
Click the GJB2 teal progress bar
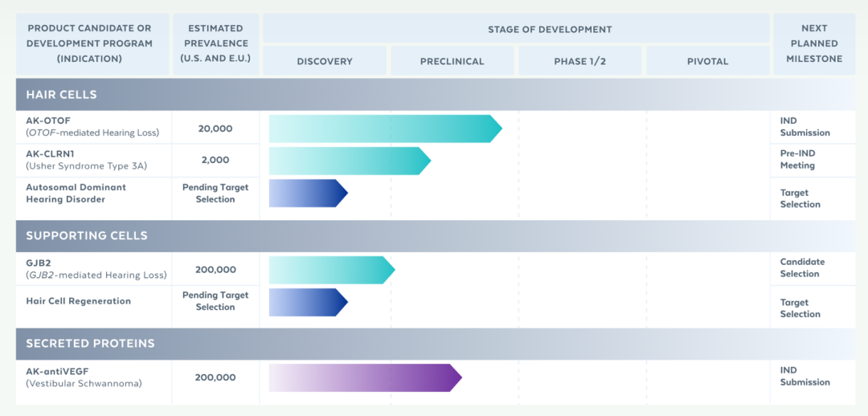point(332,270)
